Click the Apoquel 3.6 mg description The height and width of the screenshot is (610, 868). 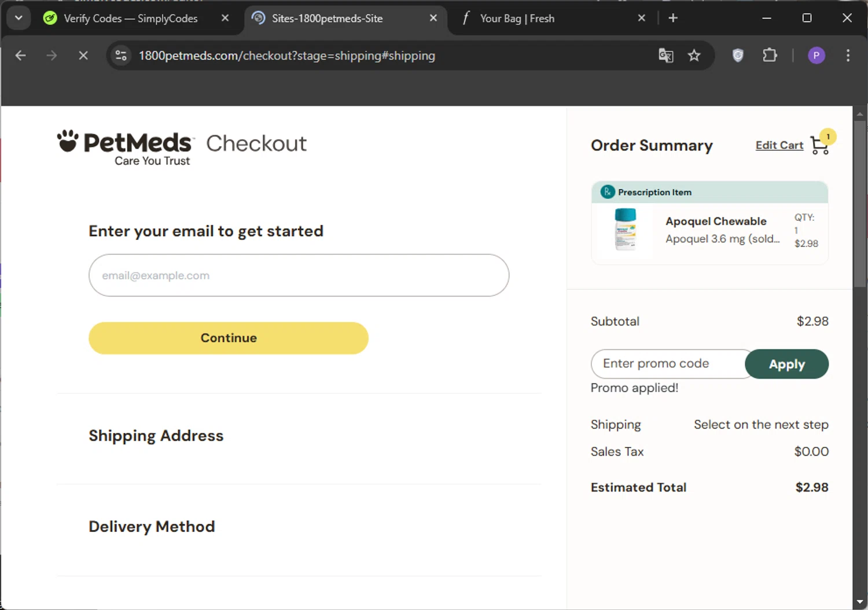[722, 239]
